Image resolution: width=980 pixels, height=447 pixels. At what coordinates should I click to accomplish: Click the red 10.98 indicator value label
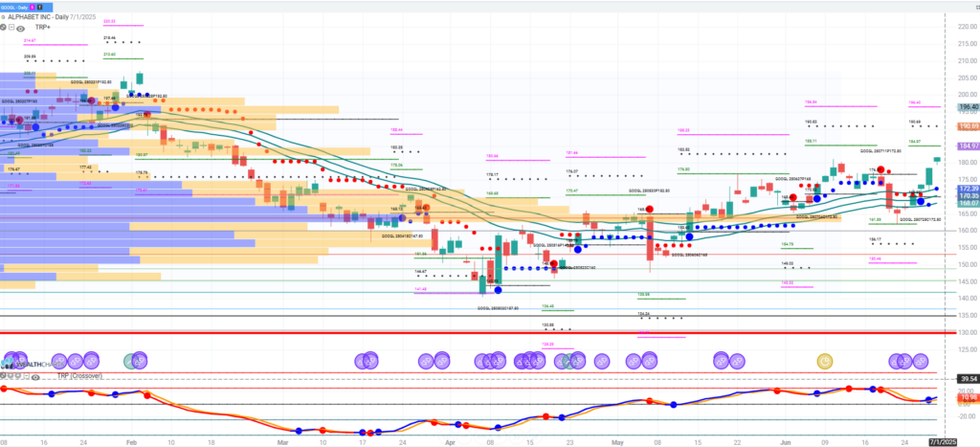pos(969,397)
